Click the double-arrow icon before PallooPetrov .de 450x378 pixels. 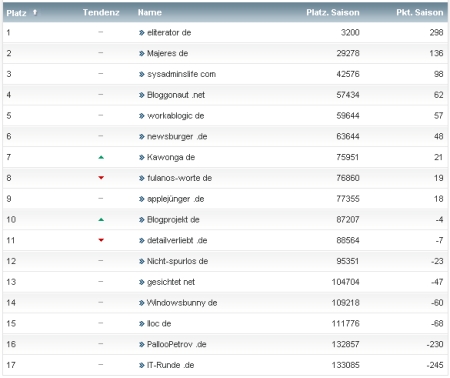point(142,344)
